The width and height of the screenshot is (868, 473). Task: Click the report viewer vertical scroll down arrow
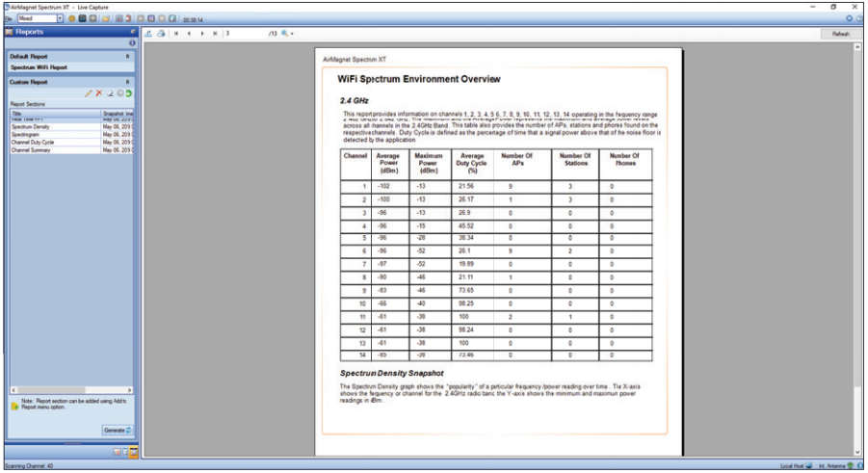[857, 453]
